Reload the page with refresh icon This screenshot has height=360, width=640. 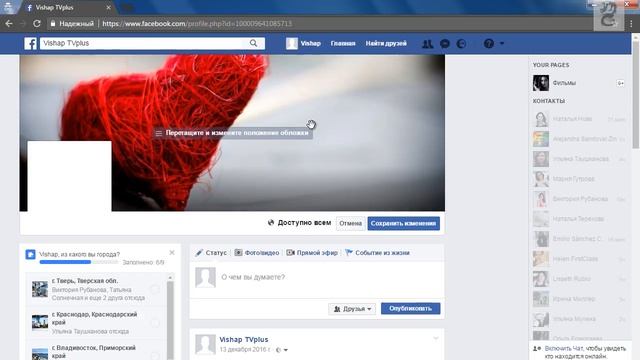[x=37, y=24]
